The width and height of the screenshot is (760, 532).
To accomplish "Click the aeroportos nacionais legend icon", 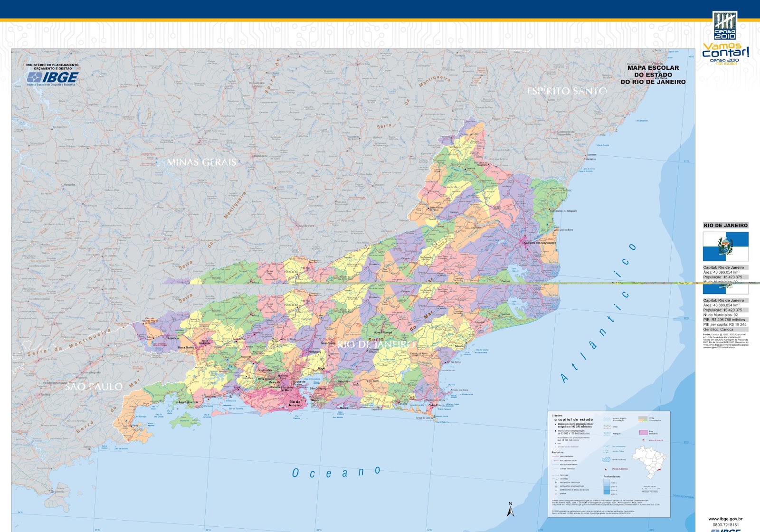I will tap(556, 483).
